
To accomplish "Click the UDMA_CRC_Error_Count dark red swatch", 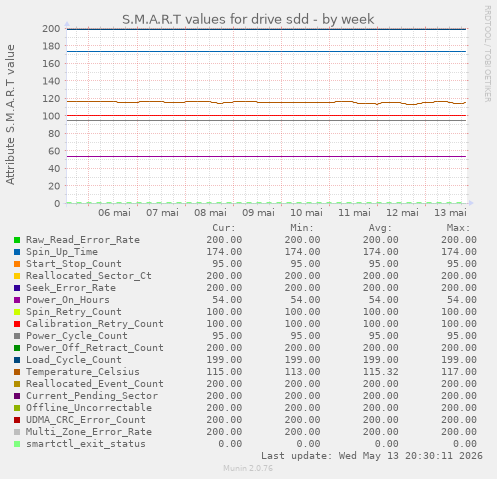I will pos(17,420).
